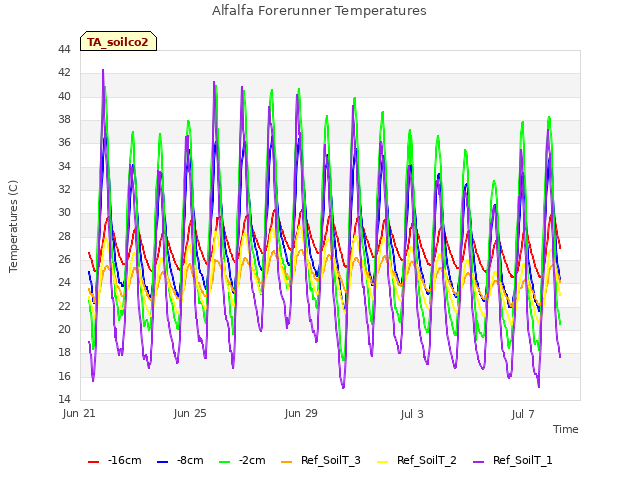Image resolution: width=640 pixels, height=480 pixels.
Task: Click the 14 y-axis tick label
Action: [x=64, y=399]
